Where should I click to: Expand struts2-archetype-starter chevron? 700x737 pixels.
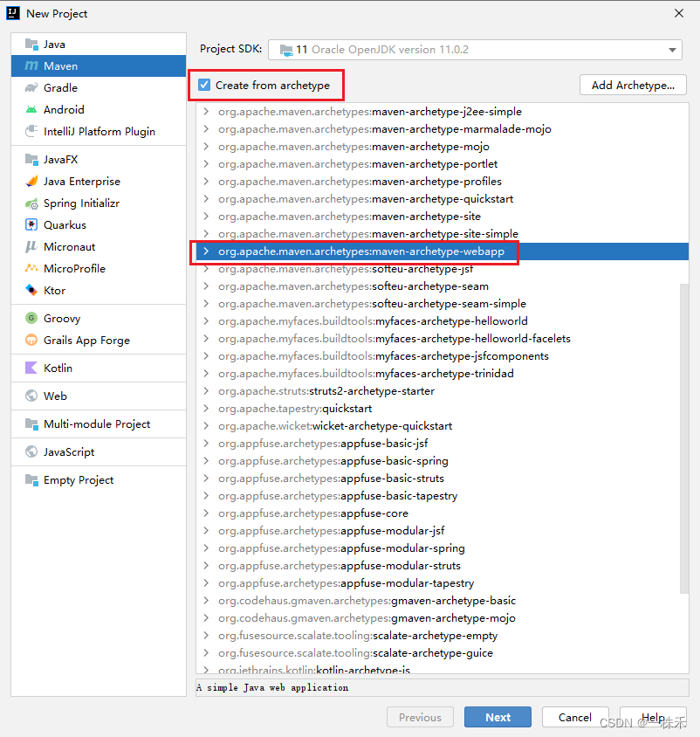click(206, 391)
